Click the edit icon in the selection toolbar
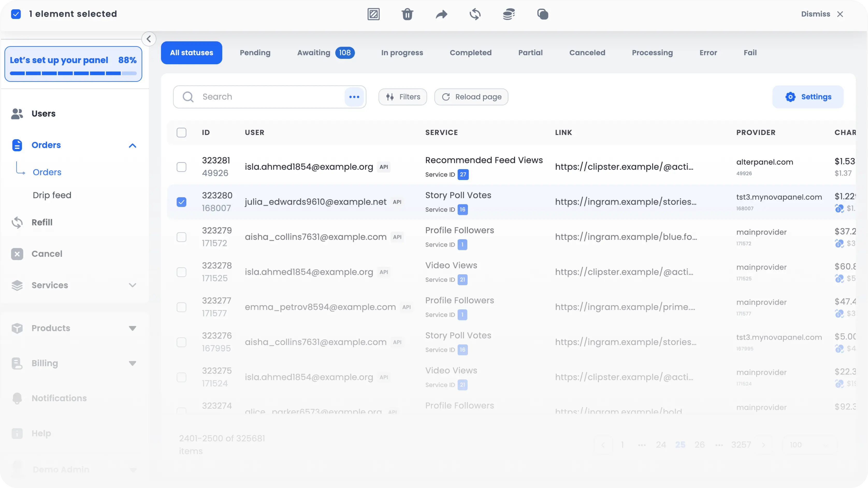868x488 pixels. (x=373, y=14)
